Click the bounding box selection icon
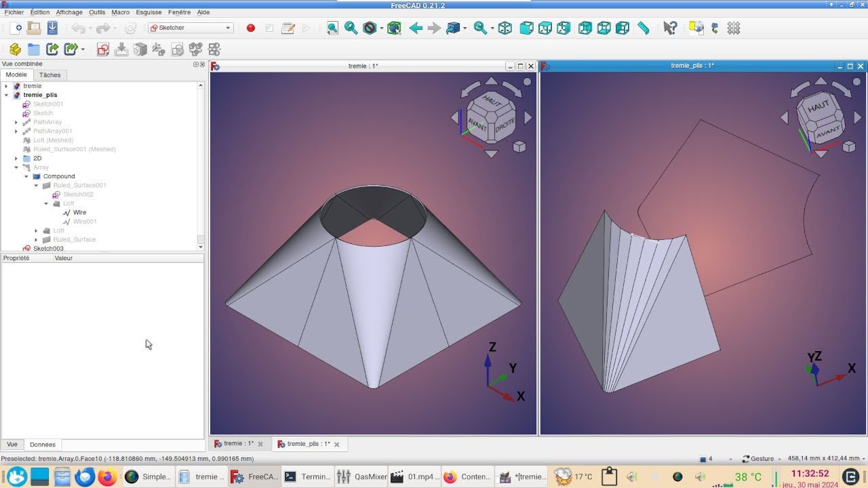The width and height of the screenshot is (868, 488). [x=394, y=28]
